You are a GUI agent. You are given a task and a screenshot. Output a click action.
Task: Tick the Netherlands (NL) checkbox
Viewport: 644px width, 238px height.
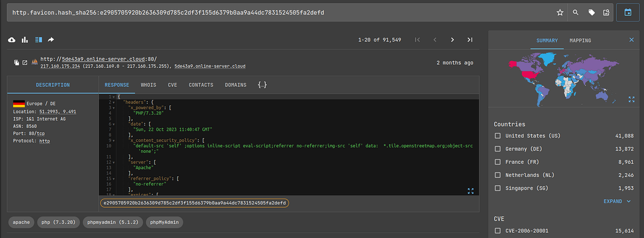click(498, 175)
